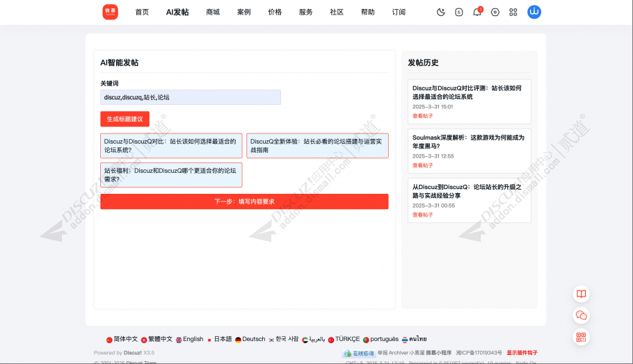Switch language to 繁體中文

click(157, 339)
